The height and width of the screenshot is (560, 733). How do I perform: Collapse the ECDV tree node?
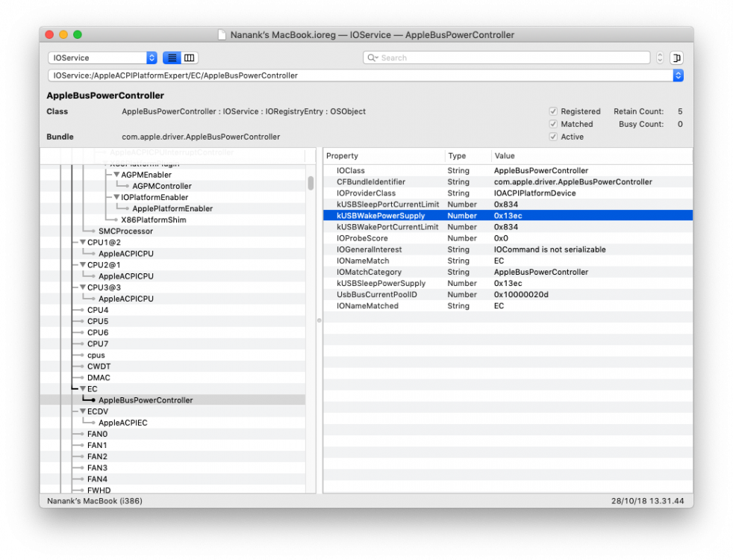(x=83, y=411)
